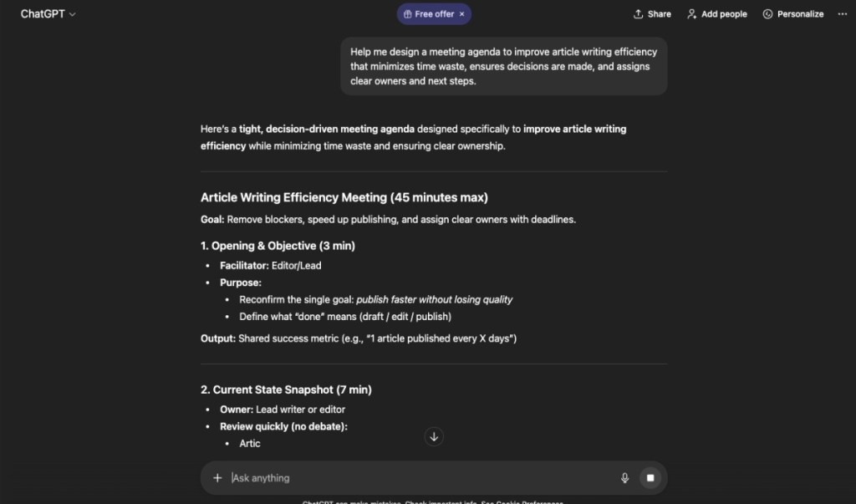Image resolution: width=856 pixels, height=504 pixels.
Task: Click inside the Ask anything field
Action: point(376,477)
